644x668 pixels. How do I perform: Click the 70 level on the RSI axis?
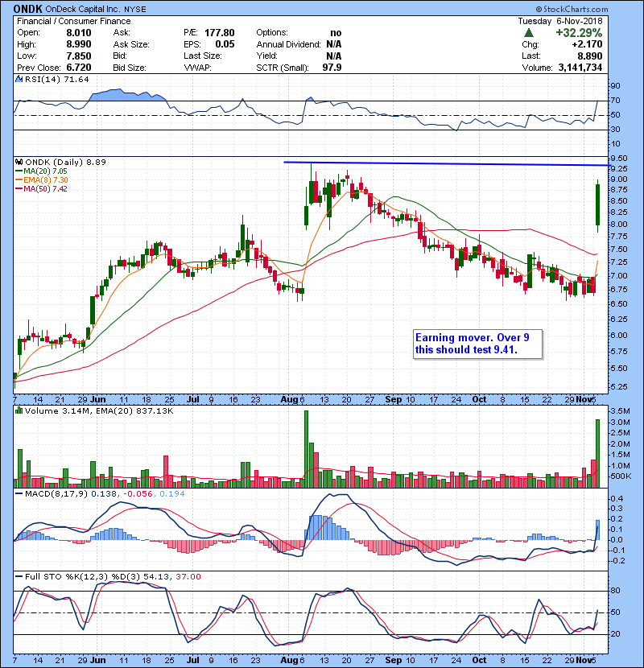coord(616,101)
